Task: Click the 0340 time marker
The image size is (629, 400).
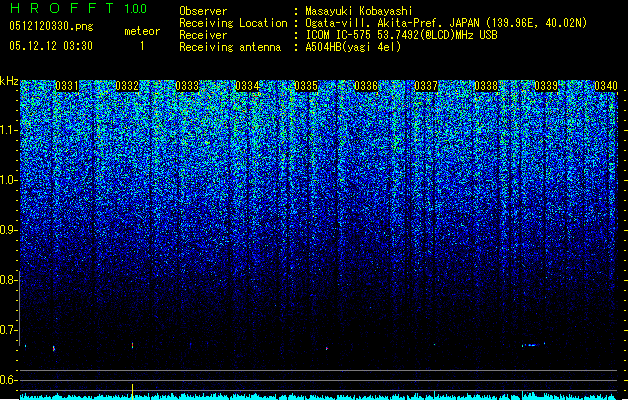Action: coord(606,86)
